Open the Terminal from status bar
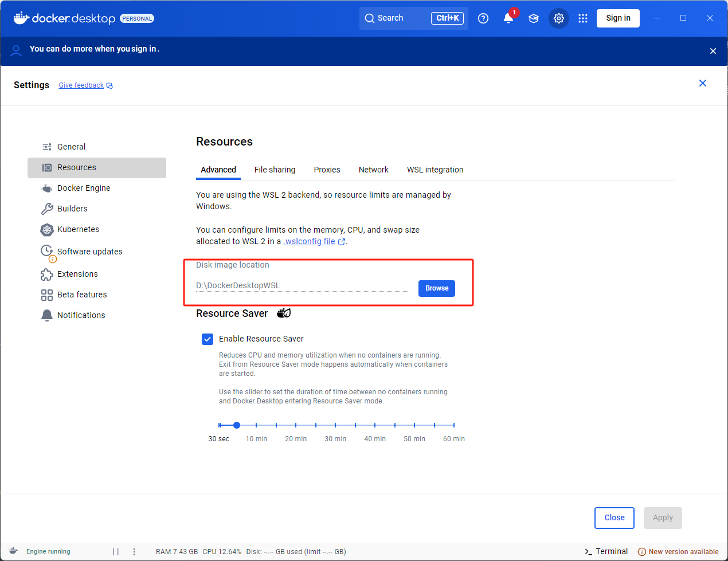 pyautogui.click(x=606, y=552)
